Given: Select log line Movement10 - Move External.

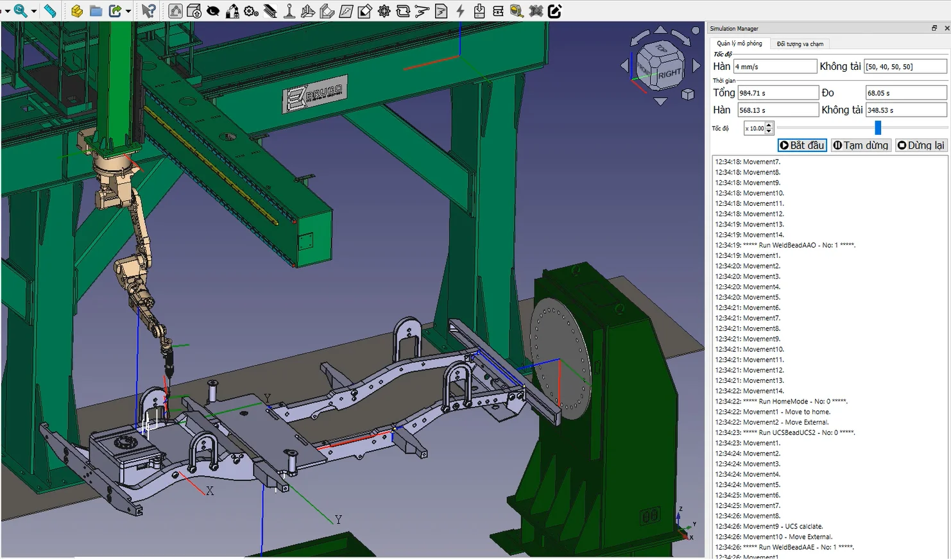Looking at the screenshot, I should coord(773,537).
